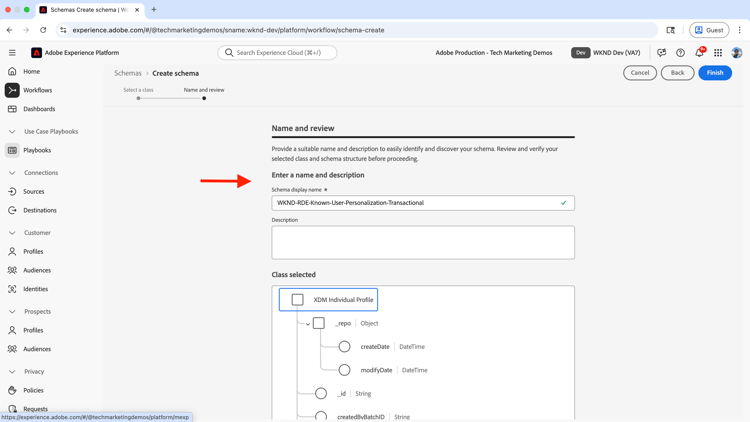750x422 pixels.
Task: Go back in the browser
Action: [x=10, y=30]
